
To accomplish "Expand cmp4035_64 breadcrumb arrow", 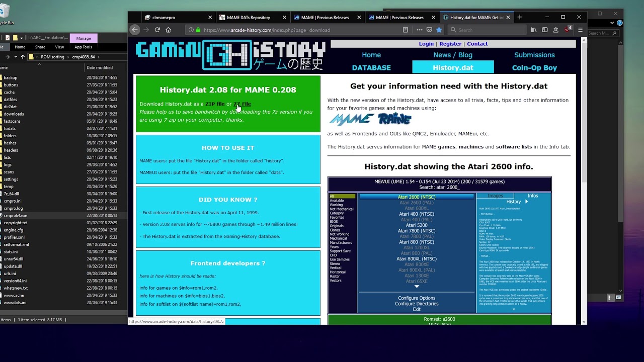I will tap(98, 57).
